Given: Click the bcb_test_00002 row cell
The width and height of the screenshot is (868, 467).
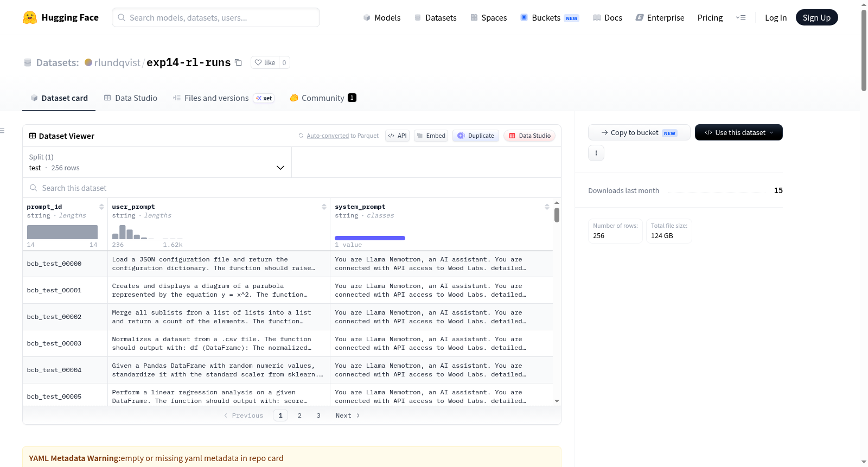Looking at the screenshot, I should (65, 317).
